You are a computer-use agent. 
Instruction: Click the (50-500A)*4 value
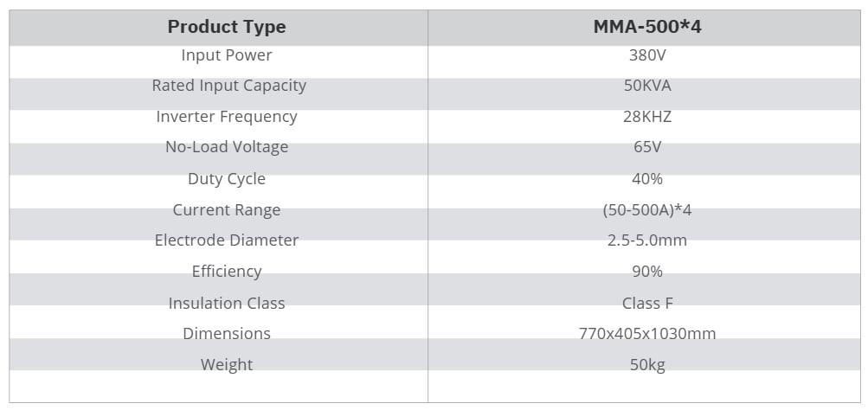click(x=646, y=209)
